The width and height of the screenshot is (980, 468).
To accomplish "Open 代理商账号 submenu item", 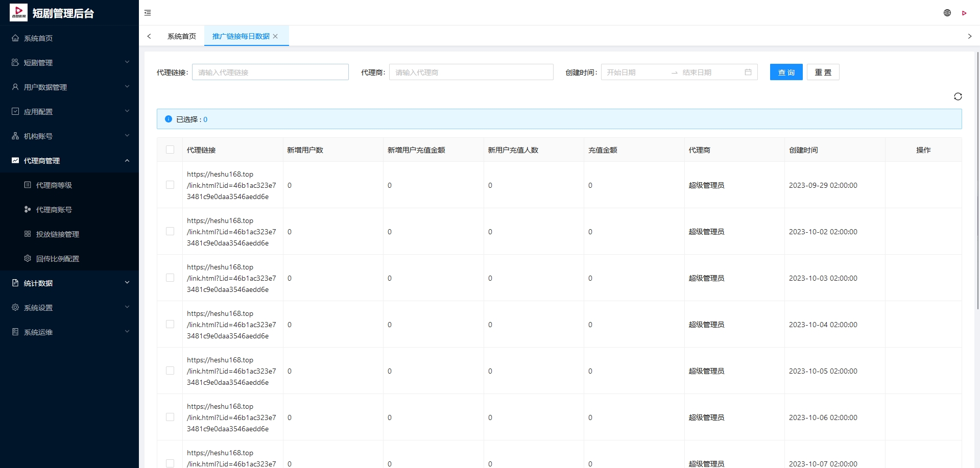I will coord(69,209).
